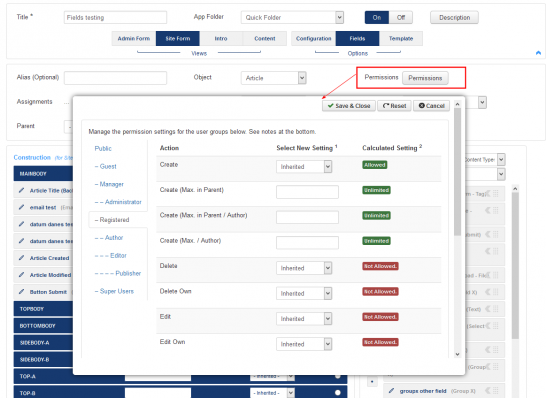Click pencil icon beside Article Created field

(22, 258)
